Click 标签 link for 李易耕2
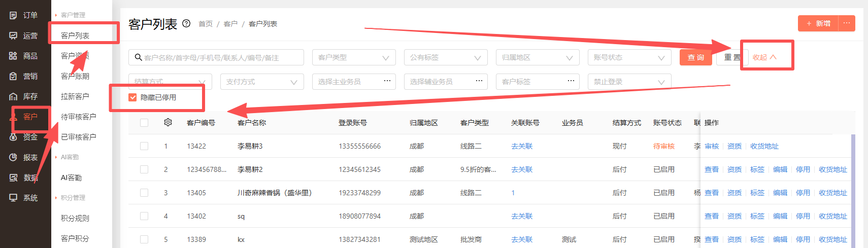The width and height of the screenshot is (868, 248). point(757,169)
